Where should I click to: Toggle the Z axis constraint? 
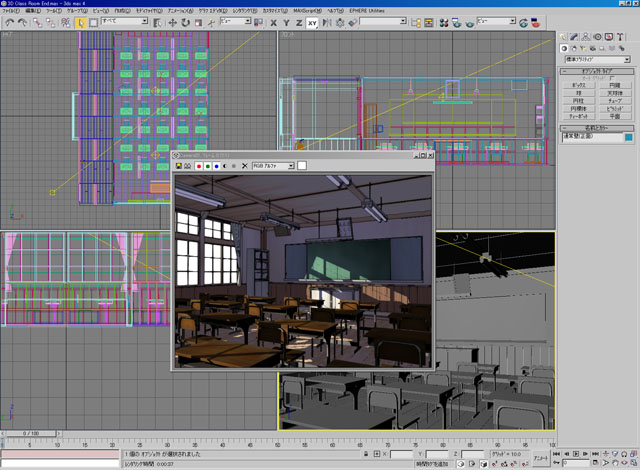(x=299, y=23)
